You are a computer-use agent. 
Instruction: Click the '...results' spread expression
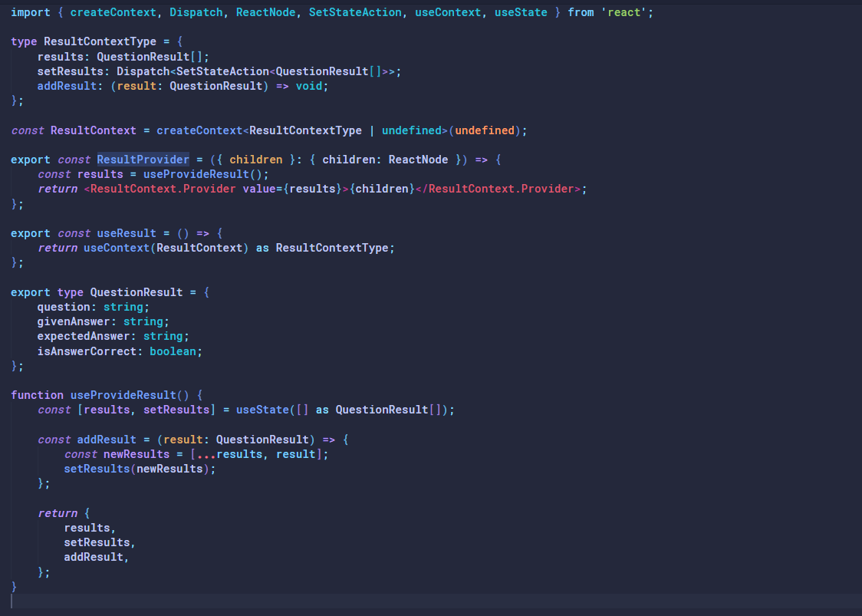229,454
